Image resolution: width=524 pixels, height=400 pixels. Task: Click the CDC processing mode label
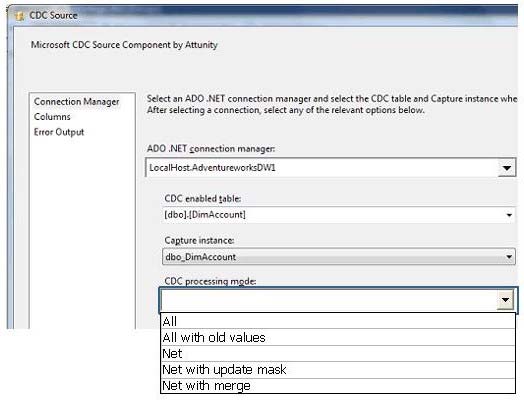[210, 281]
